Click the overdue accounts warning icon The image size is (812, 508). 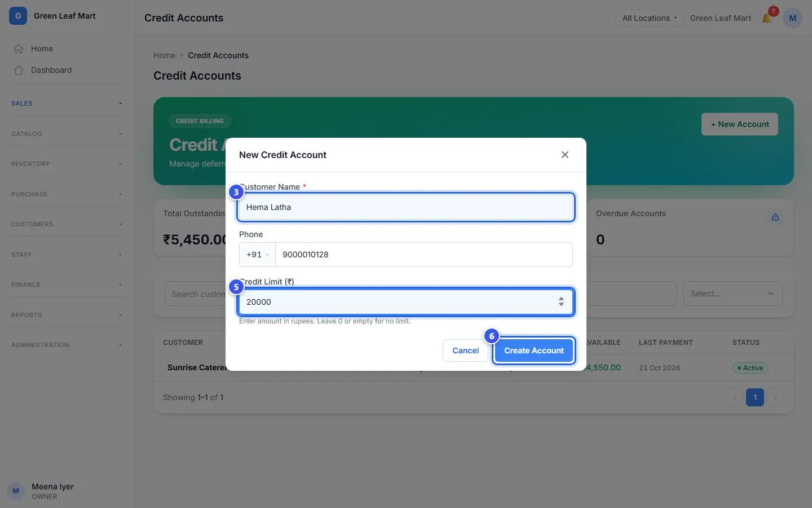[x=775, y=217]
